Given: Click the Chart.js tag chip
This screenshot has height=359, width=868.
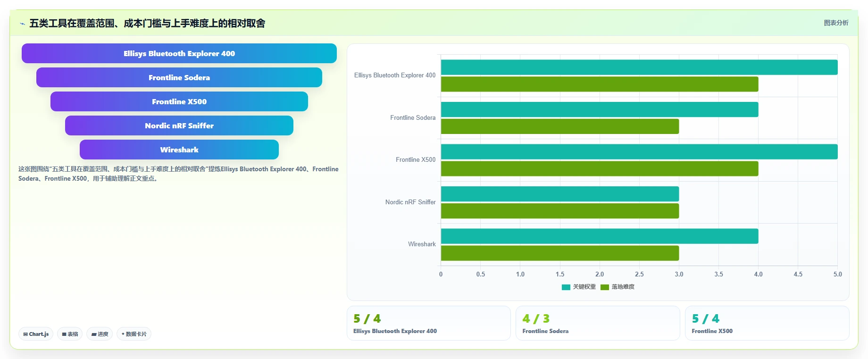Looking at the screenshot, I should [x=36, y=334].
